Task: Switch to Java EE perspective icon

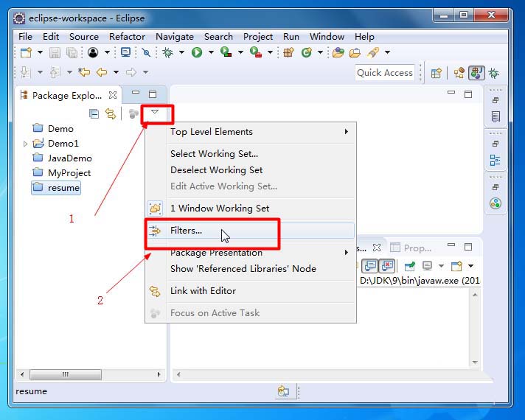Action: 459,73
